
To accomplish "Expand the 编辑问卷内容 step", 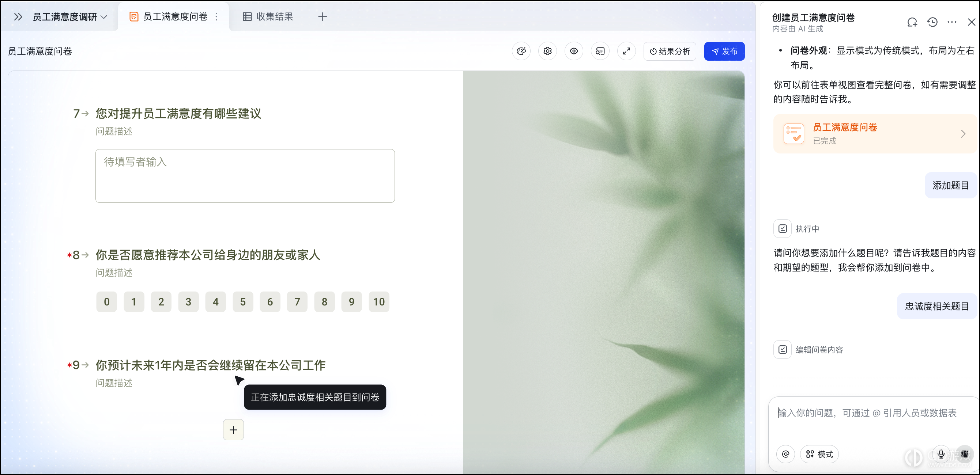I will point(808,350).
